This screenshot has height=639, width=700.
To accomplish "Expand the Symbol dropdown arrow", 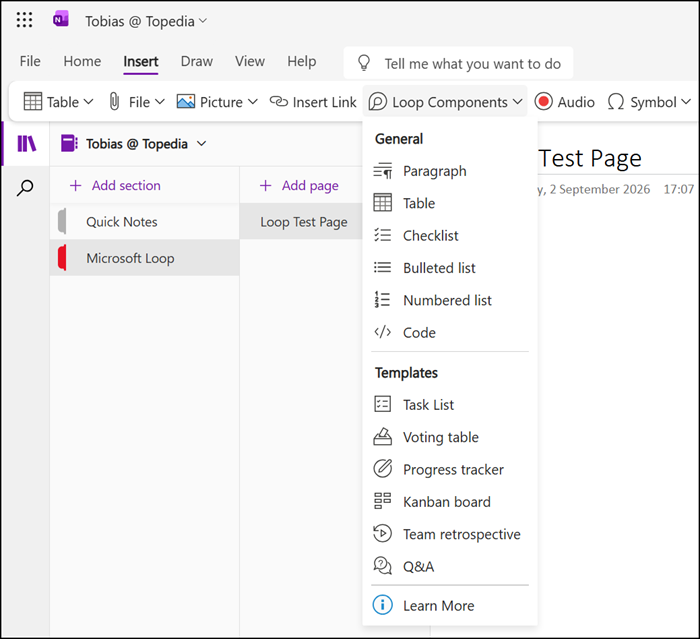I will [686, 101].
